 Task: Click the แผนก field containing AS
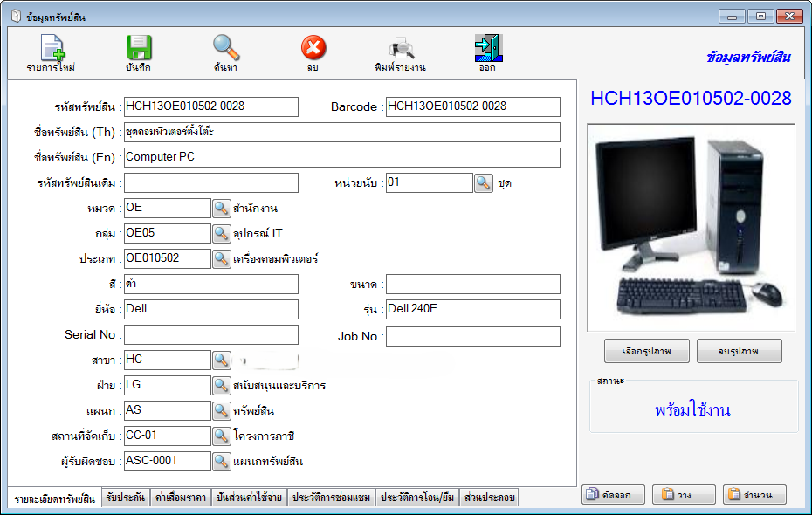[x=168, y=410]
